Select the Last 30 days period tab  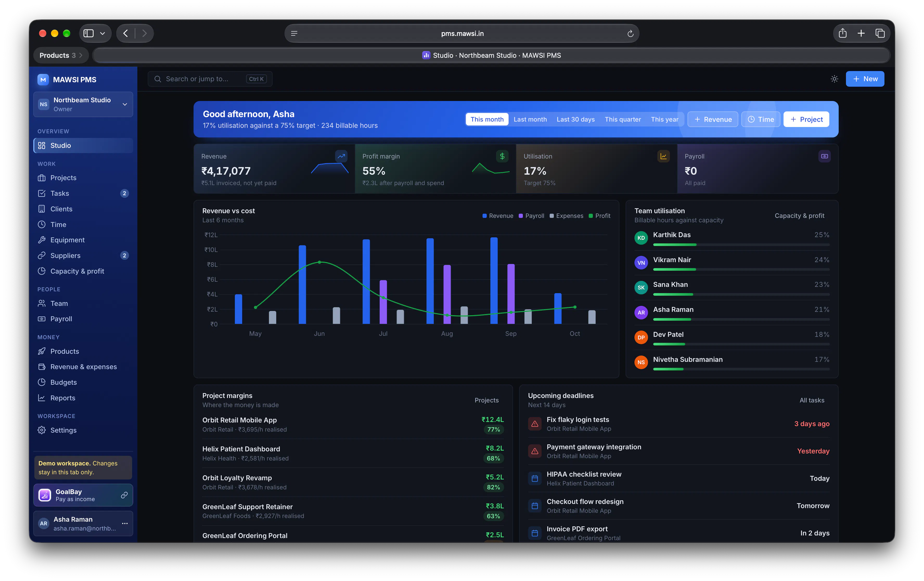[575, 119]
